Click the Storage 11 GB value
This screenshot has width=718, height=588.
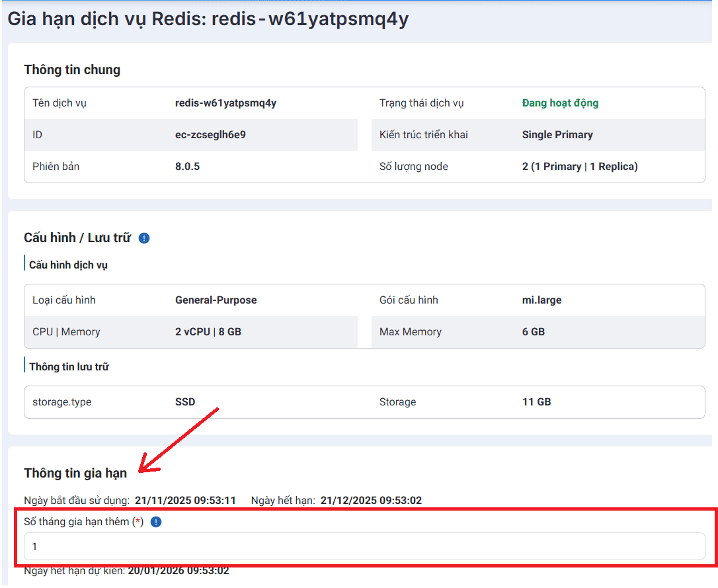536,402
